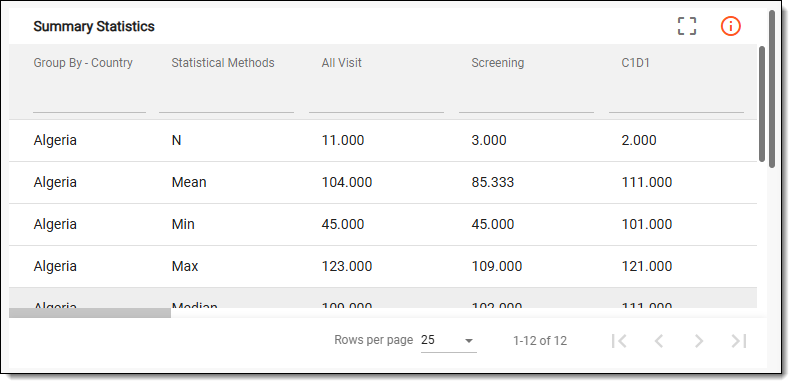Click the C1D1 column header
The image size is (794, 386).
click(636, 63)
